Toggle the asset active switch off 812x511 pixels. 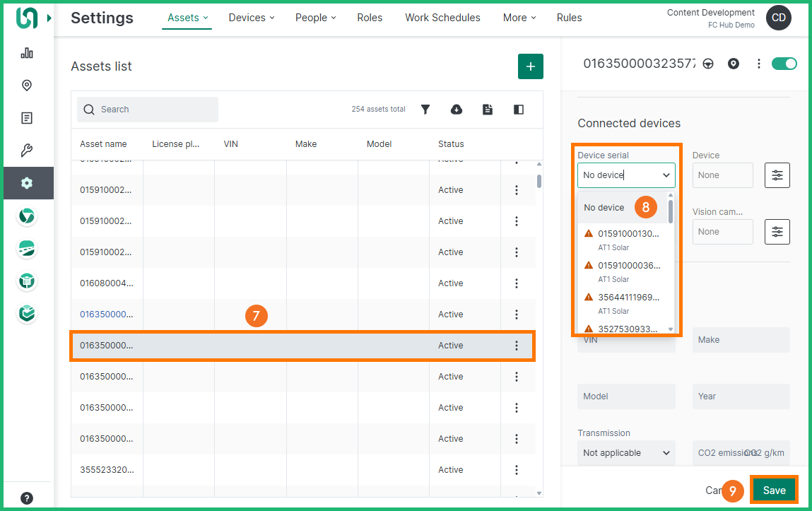tap(784, 64)
